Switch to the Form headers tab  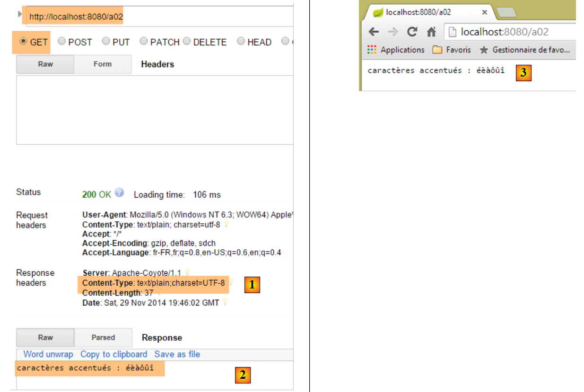(103, 64)
